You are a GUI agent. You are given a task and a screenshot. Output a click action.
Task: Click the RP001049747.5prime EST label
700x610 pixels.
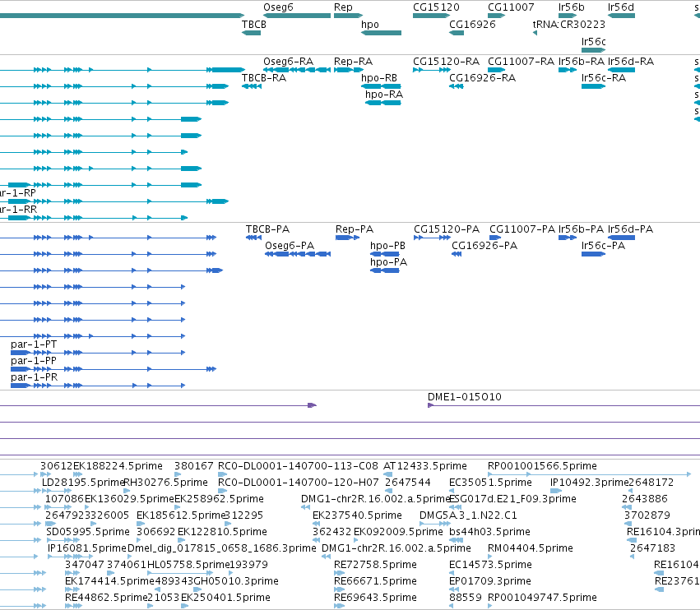[542, 597]
